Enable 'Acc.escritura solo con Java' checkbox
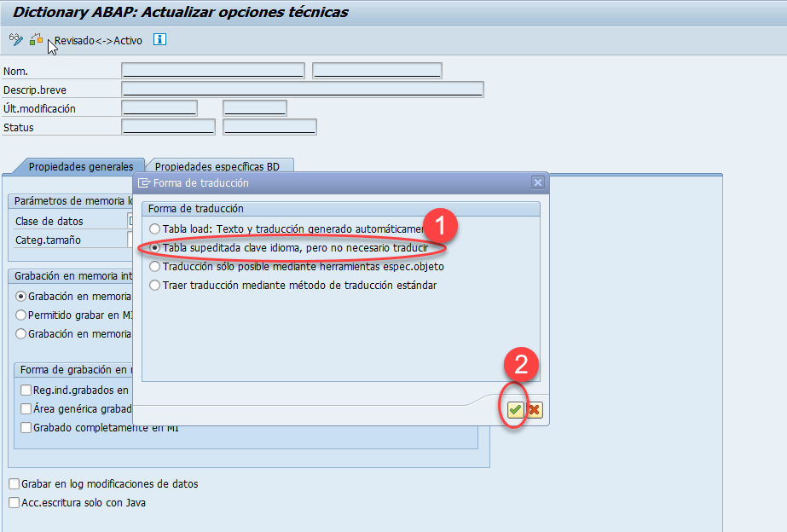Image resolution: width=787 pixels, height=532 pixels. tap(14, 502)
